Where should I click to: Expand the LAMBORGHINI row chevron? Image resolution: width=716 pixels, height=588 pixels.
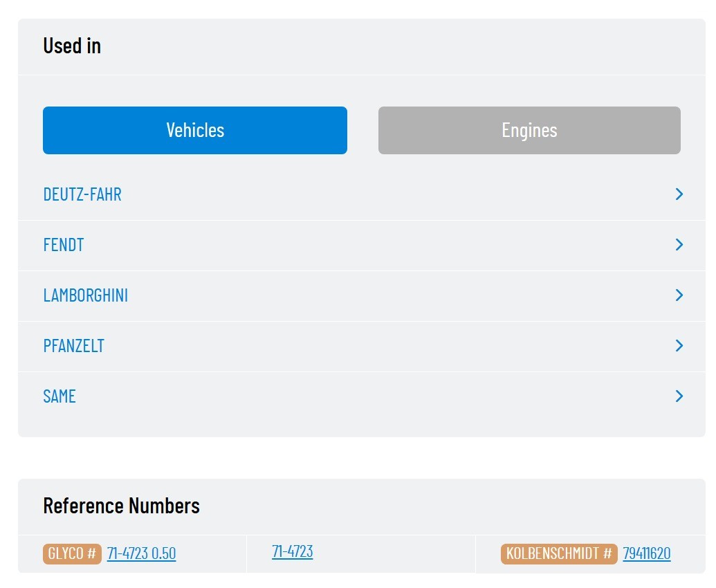[679, 295]
